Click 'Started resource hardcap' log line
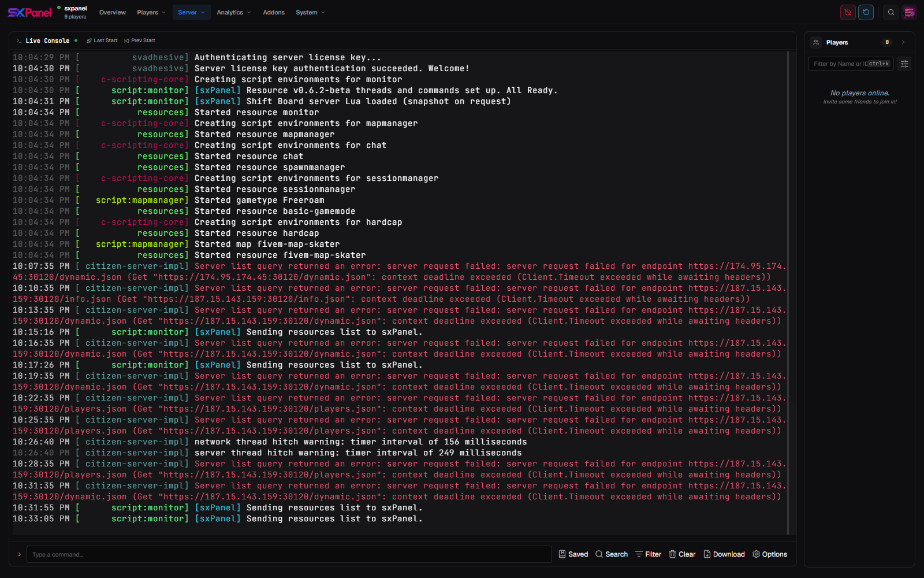 pyautogui.click(x=256, y=233)
